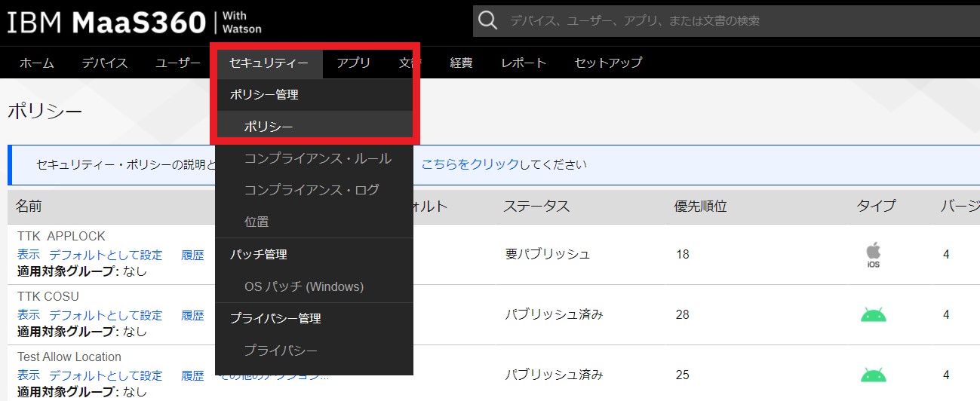Click 表示 link under Test Allow Location
This screenshot has height=401, width=980.
tap(29, 375)
